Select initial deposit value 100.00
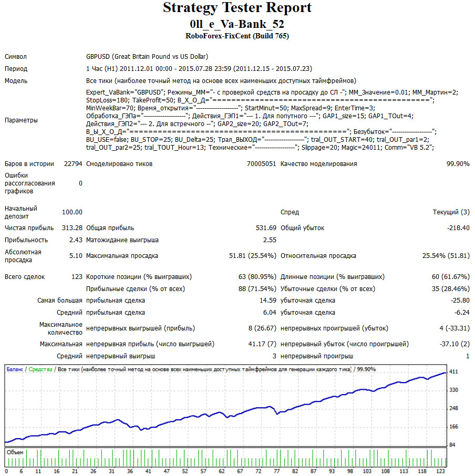The width and height of the screenshot is (475, 476). click(72, 212)
